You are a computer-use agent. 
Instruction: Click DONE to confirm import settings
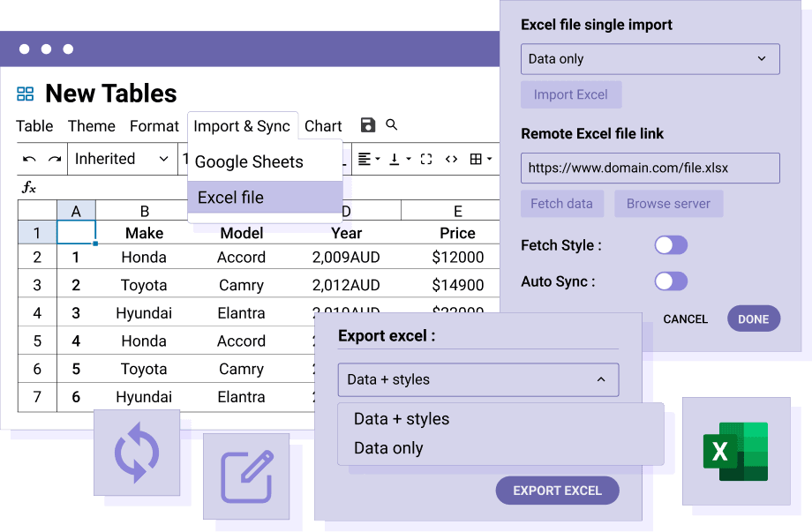pyautogui.click(x=753, y=318)
